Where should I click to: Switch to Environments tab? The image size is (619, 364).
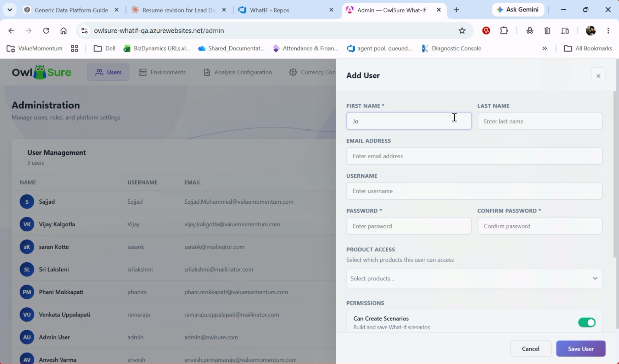tap(162, 72)
